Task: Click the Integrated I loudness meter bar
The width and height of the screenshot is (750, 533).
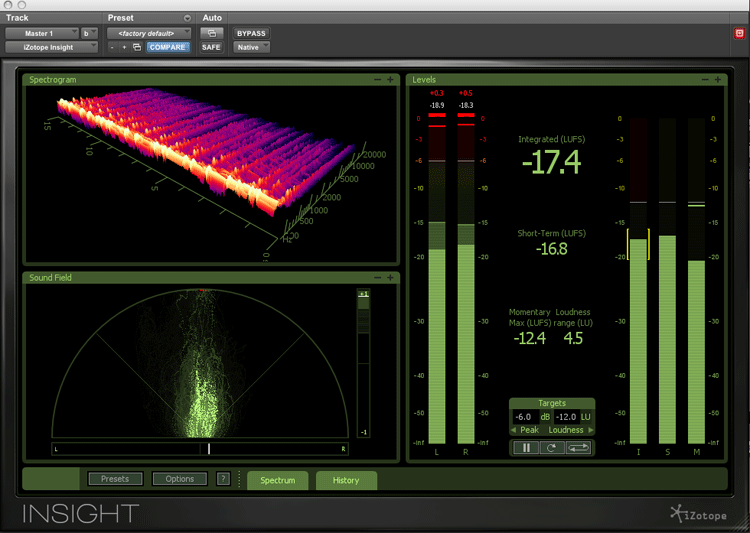Action: coord(638,281)
